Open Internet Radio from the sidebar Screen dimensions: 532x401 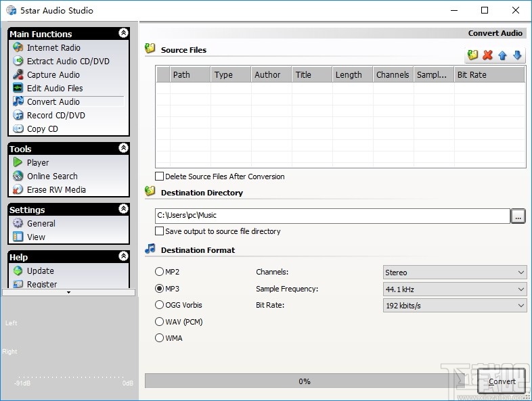[x=53, y=48]
